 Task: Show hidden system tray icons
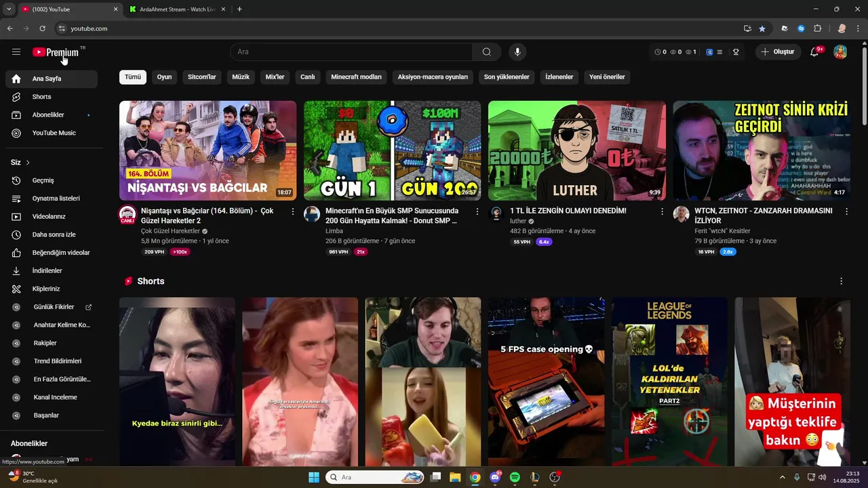coord(782,477)
